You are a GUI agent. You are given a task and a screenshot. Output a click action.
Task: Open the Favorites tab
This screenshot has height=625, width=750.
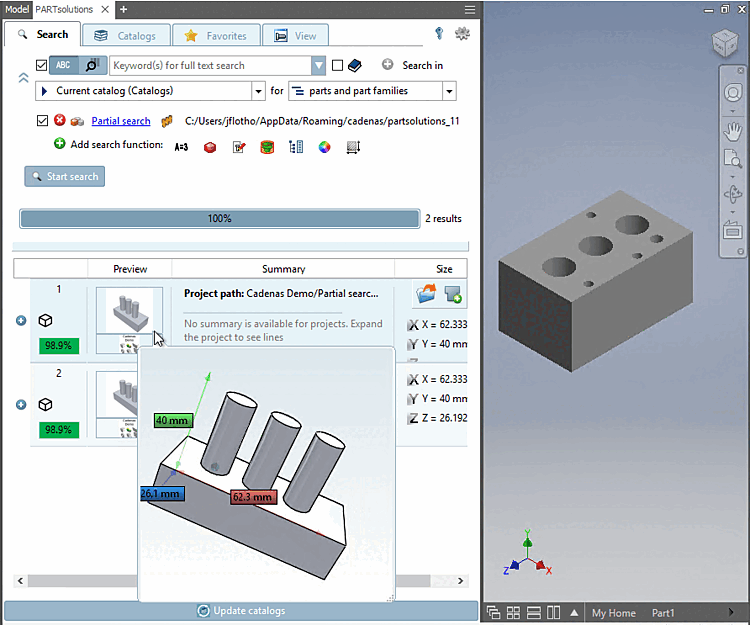[216, 36]
